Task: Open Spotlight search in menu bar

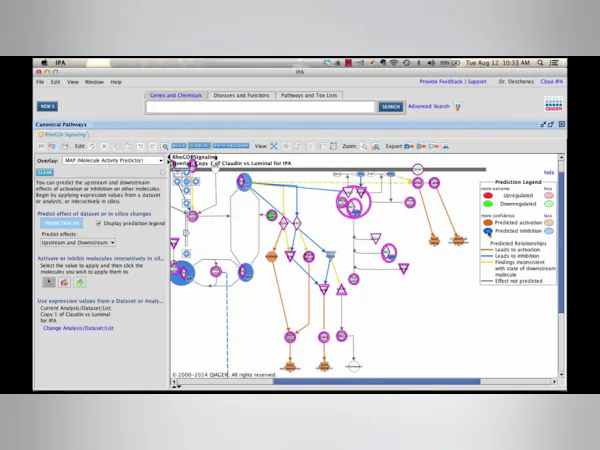Action: (x=540, y=63)
